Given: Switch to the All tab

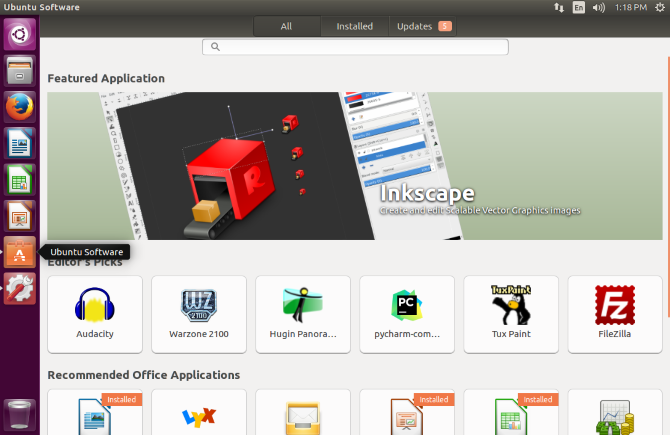Looking at the screenshot, I should (x=287, y=26).
